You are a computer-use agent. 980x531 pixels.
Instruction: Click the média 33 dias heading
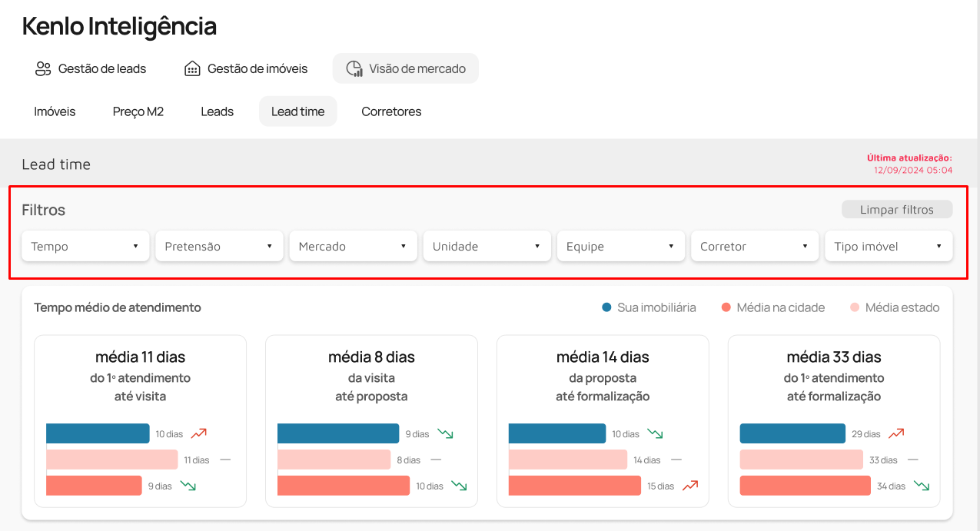[x=834, y=357]
